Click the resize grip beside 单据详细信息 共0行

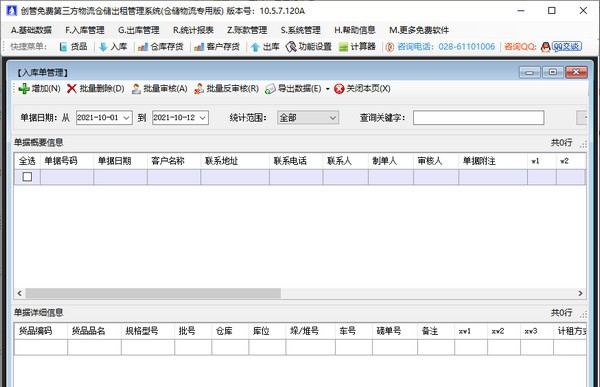coord(583,314)
